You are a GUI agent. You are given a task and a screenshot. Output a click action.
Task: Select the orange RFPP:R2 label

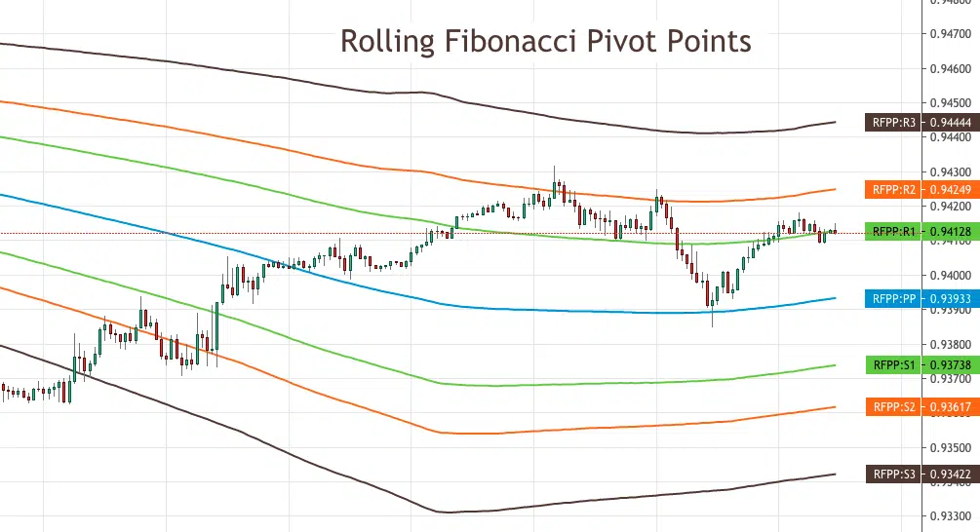[894, 189]
